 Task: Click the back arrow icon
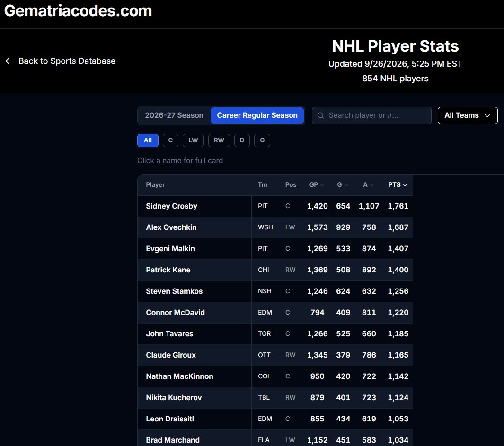[x=9, y=61]
